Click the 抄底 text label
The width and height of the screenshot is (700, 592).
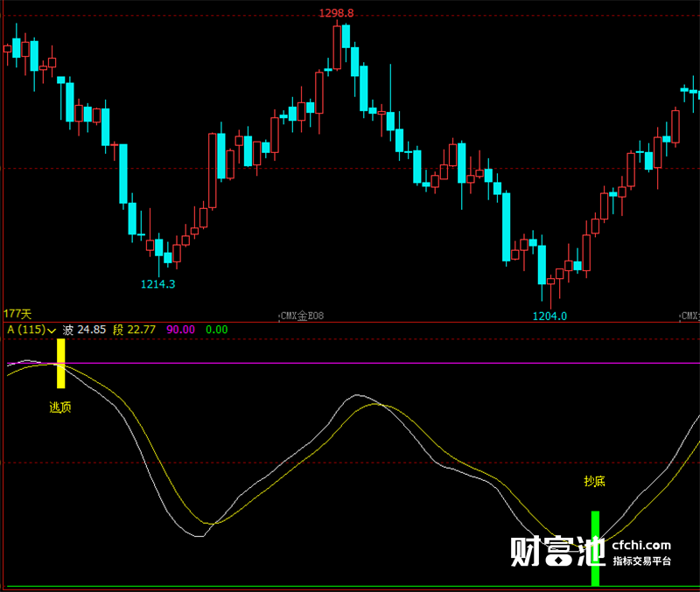pyautogui.click(x=595, y=481)
